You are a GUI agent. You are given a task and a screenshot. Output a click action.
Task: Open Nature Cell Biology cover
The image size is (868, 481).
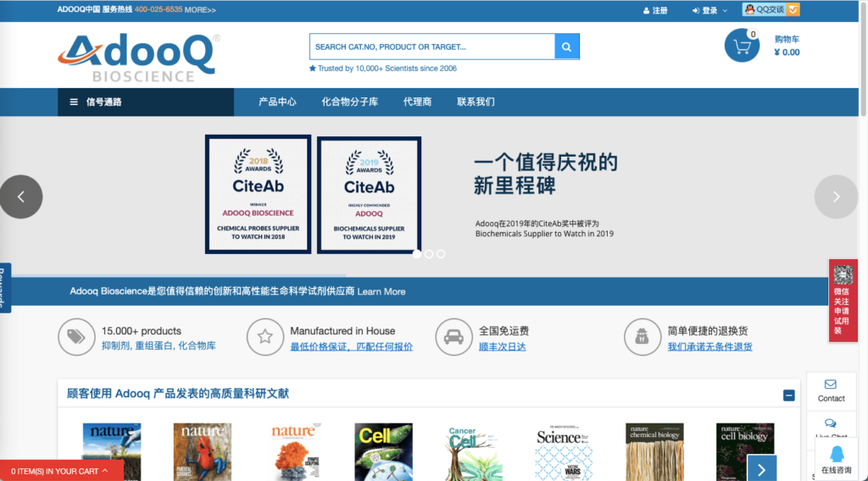[x=745, y=451]
